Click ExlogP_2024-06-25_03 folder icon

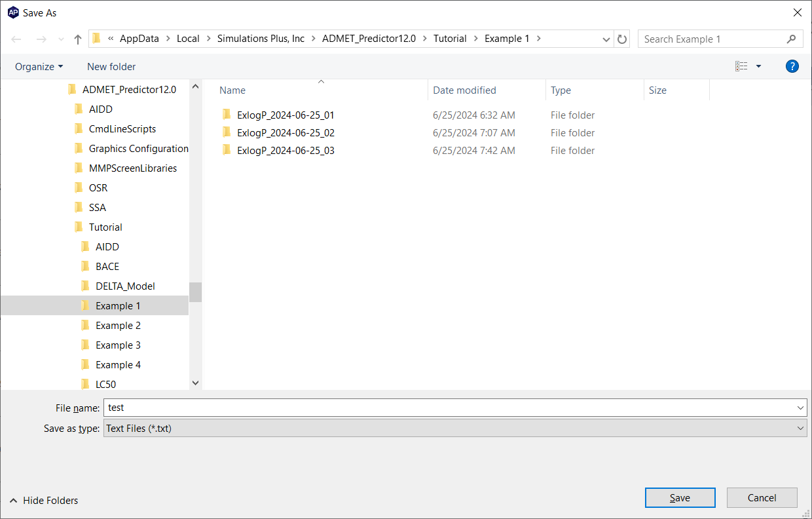[227, 150]
